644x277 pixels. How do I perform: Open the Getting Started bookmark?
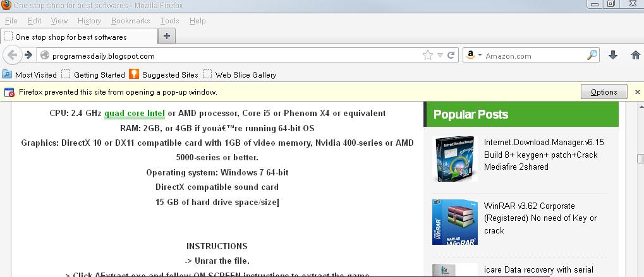[94, 74]
